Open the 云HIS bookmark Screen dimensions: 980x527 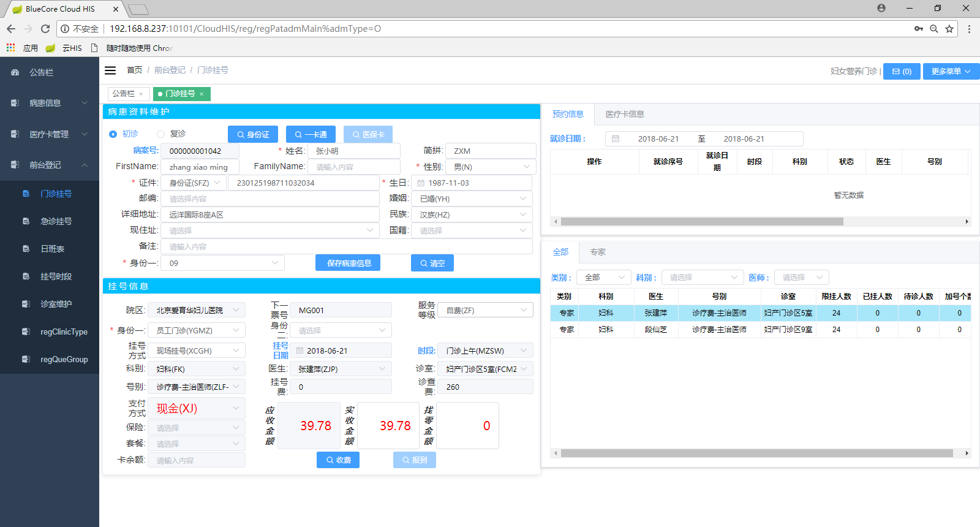click(64, 48)
